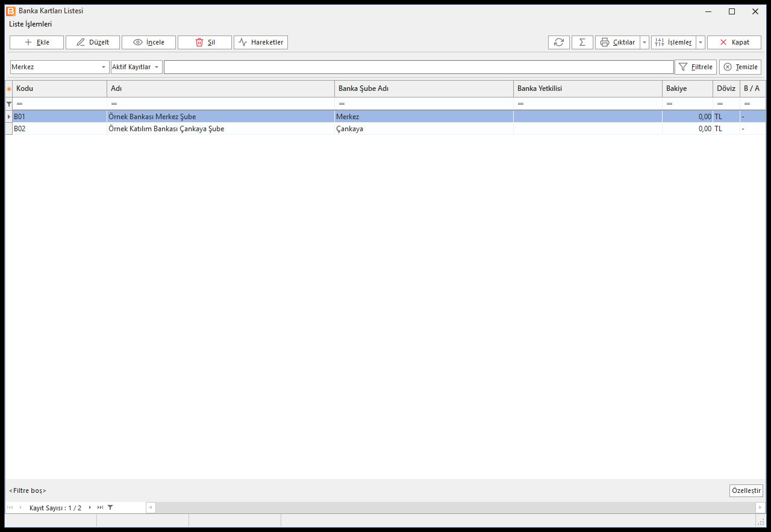Click the Banka Yetkilisi column header
Image resolution: width=771 pixels, height=532 pixels.
click(587, 88)
